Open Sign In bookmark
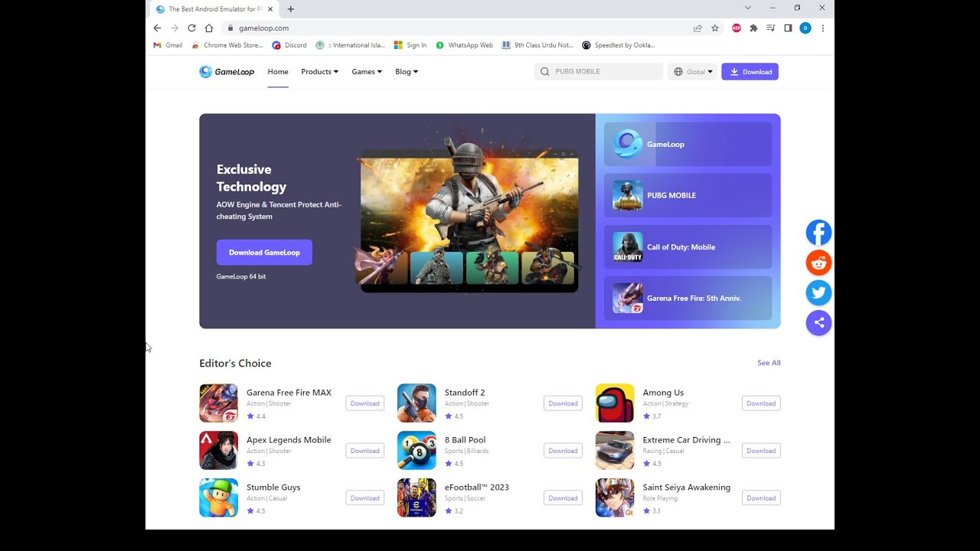The height and width of the screenshot is (551, 980). (x=410, y=45)
